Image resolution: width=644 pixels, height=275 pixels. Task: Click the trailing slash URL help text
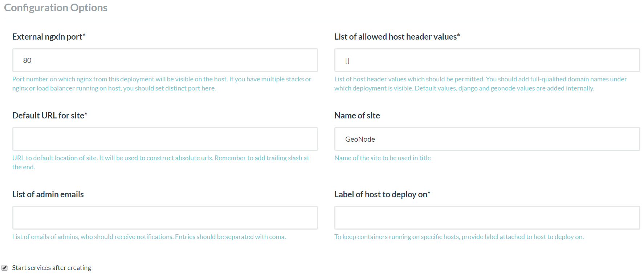[160, 162]
